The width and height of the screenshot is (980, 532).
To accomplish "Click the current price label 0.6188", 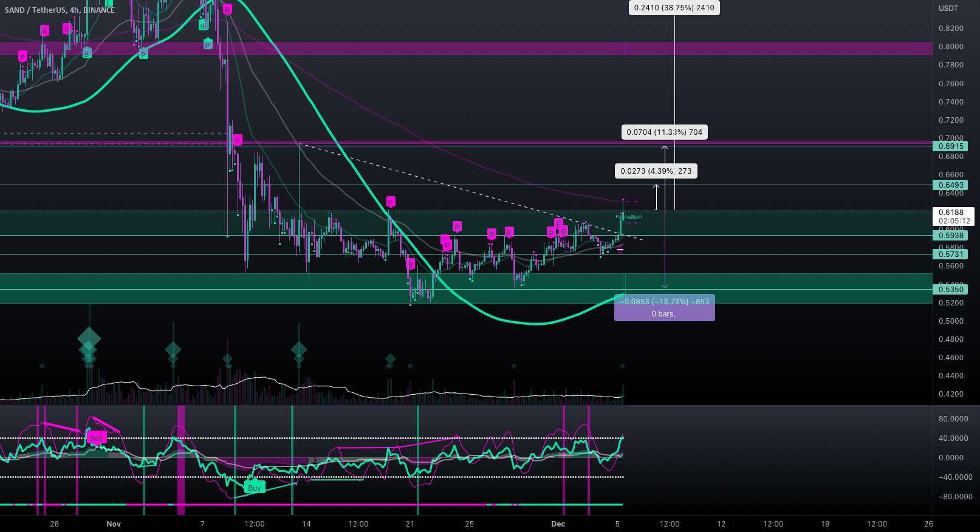I will click(951, 213).
